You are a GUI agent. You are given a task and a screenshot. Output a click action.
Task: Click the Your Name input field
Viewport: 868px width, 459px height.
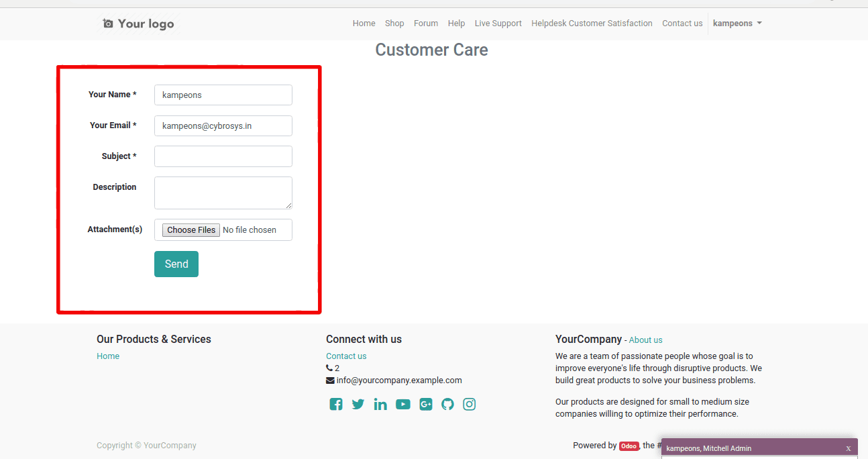(x=223, y=95)
